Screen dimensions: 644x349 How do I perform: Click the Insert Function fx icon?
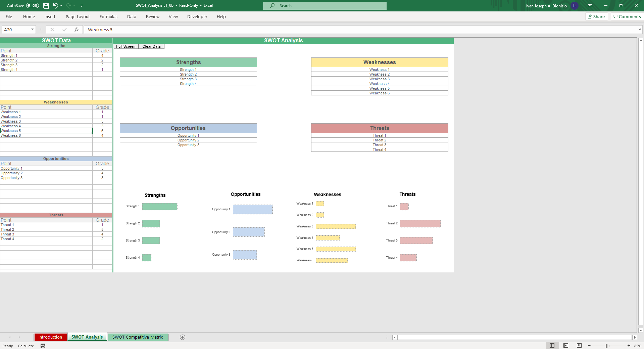77,30
